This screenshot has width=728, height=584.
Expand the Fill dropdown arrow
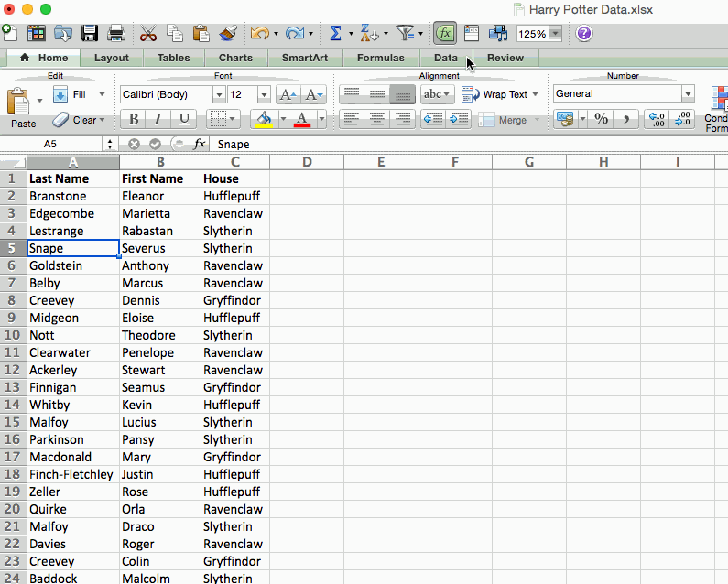point(102,94)
